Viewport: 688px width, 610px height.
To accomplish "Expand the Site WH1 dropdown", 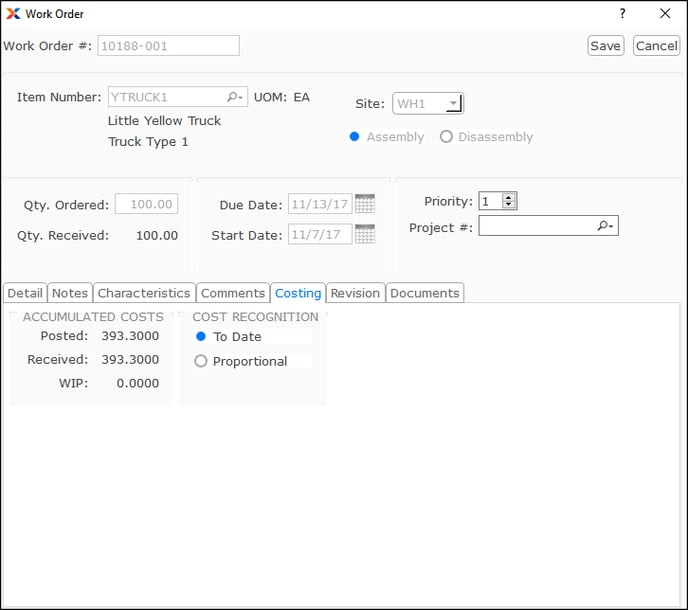I will click(453, 103).
